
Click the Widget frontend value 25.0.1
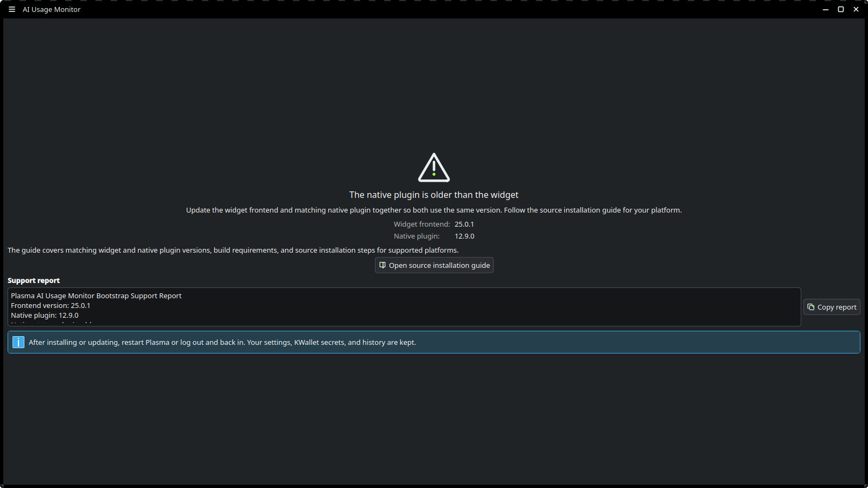[x=464, y=224]
